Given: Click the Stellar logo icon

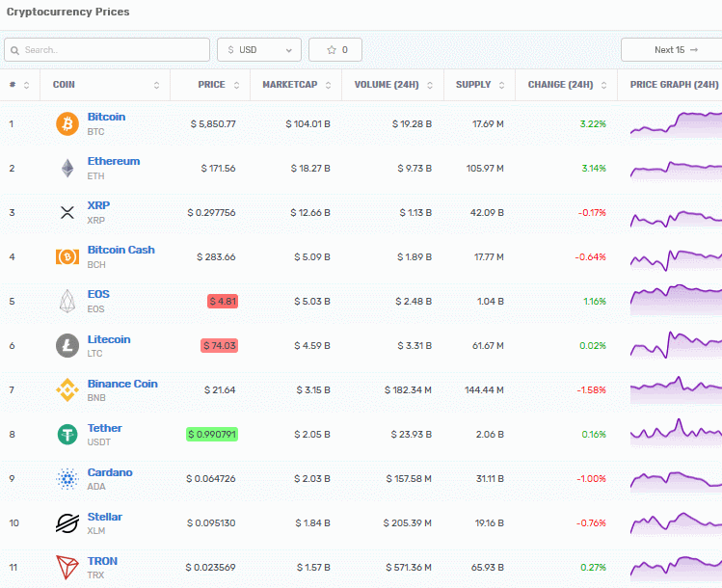Looking at the screenshot, I should click(x=67, y=522).
